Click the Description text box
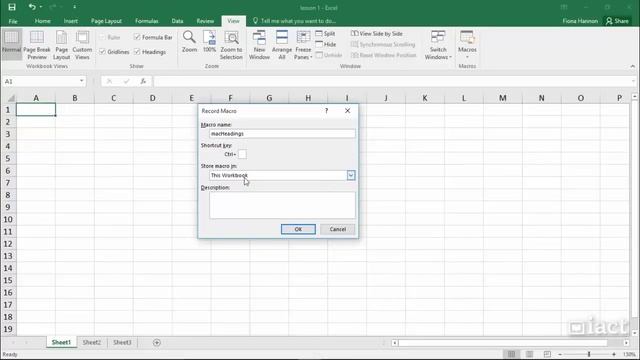The image size is (640, 360). pos(282,205)
